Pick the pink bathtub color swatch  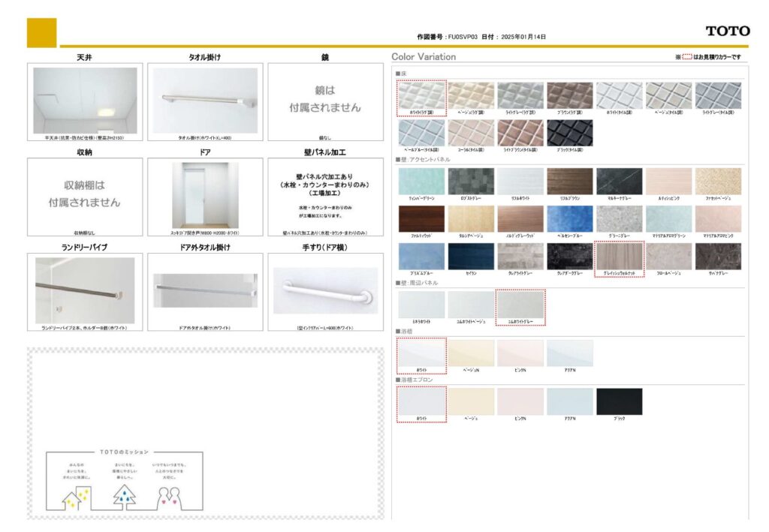coord(520,353)
